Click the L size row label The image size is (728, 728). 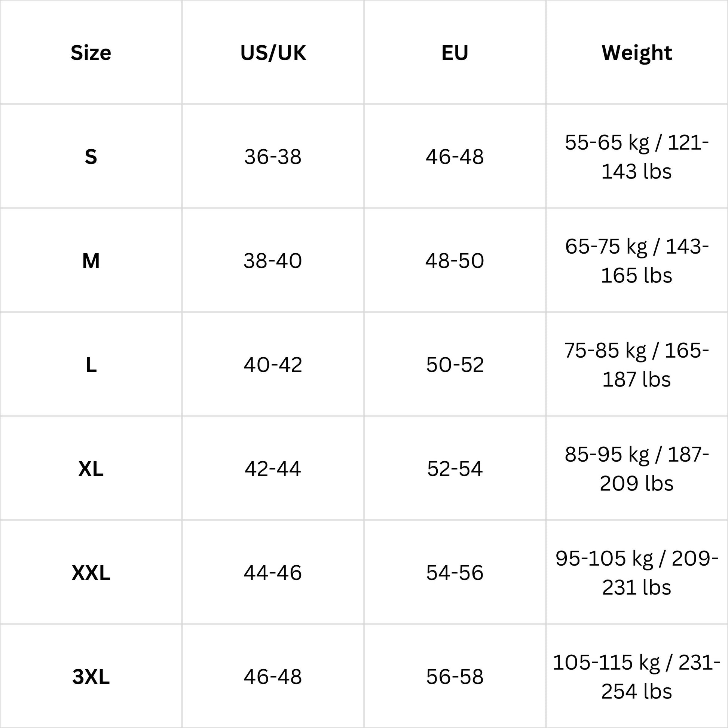click(91, 365)
